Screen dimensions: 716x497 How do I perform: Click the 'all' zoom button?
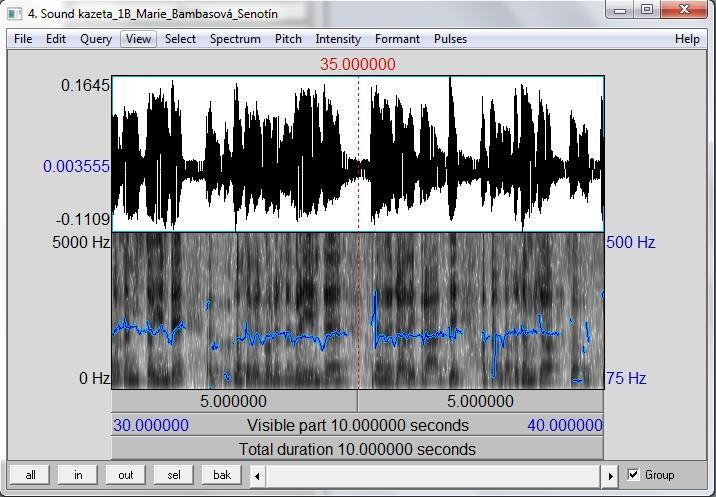pyautogui.click(x=31, y=475)
